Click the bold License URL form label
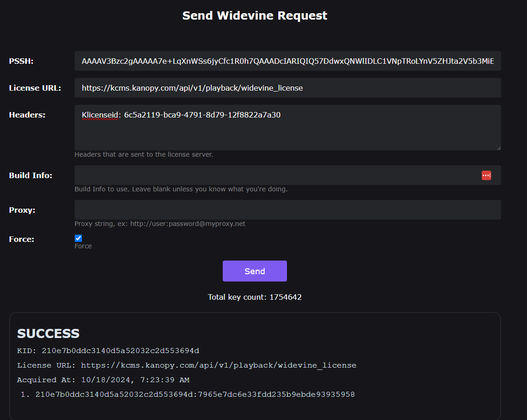 tap(35, 88)
